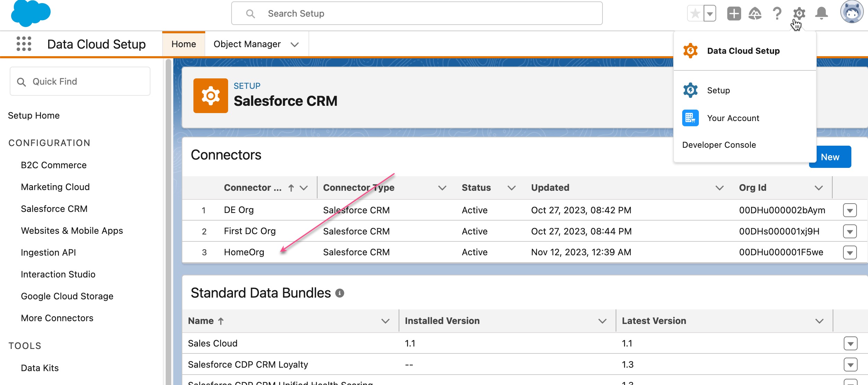Click the Sales Cloud bundle name
The image size is (868, 385).
(212, 343)
